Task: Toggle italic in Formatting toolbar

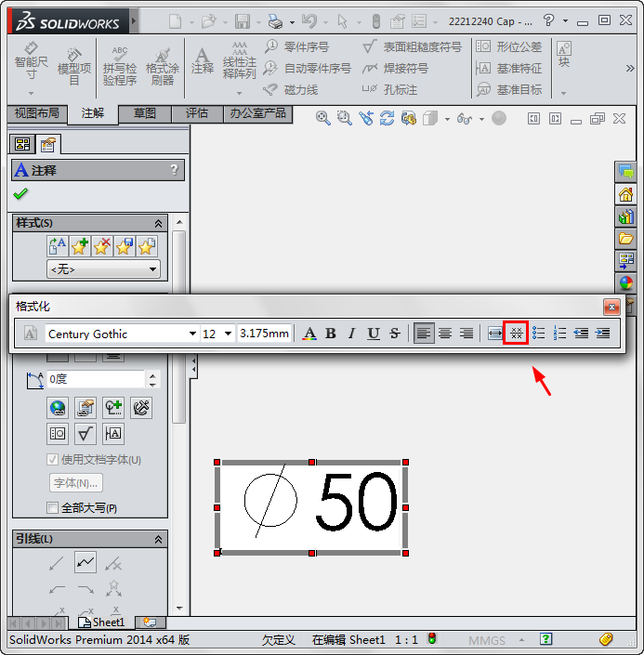Action: [352, 334]
